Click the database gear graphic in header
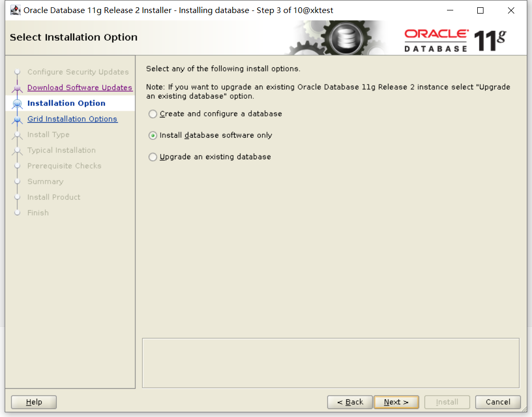Viewport: 532px width, 417px height. (345, 38)
